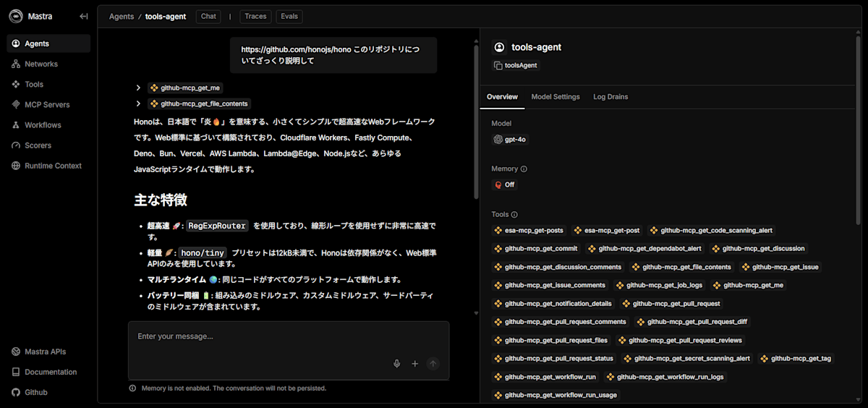868x408 pixels.
Task: Open github-mcp_get_me in the Tools list
Action: (x=748, y=285)
